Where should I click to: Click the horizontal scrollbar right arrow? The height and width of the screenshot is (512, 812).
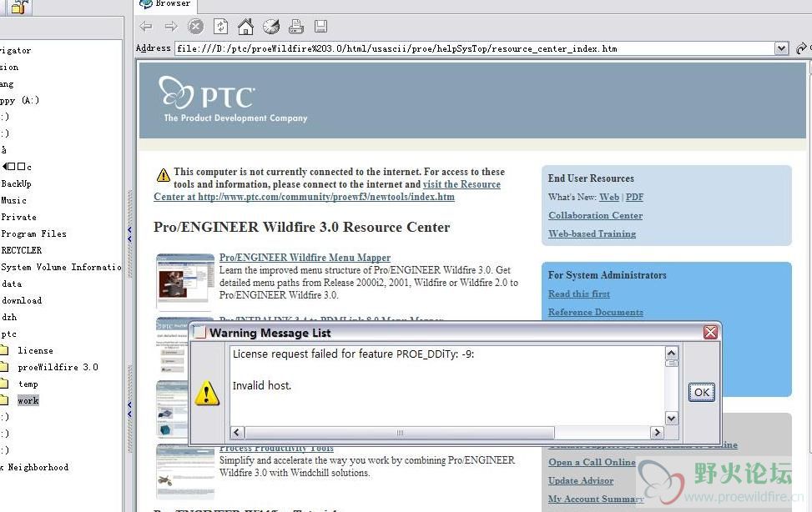pyautogui.click(x=657, y=432)
